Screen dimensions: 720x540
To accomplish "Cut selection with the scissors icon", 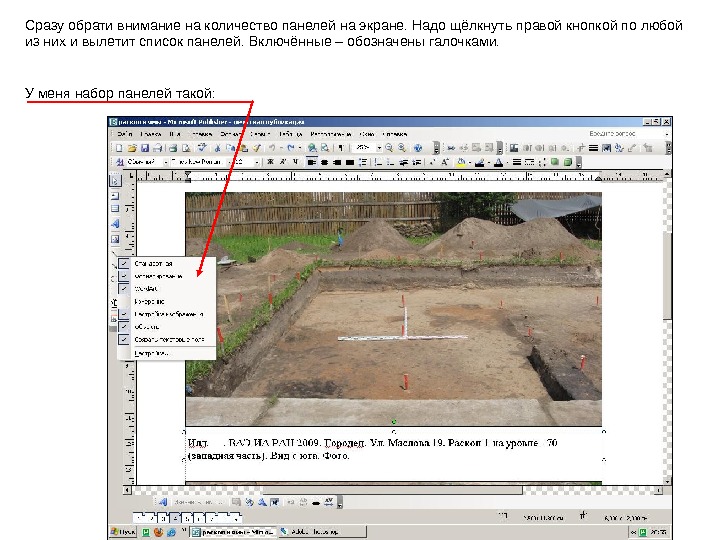I will (x=217, y=148).
